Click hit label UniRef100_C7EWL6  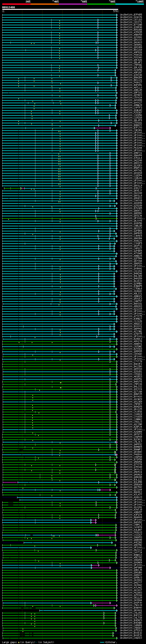tap(131, 289)
